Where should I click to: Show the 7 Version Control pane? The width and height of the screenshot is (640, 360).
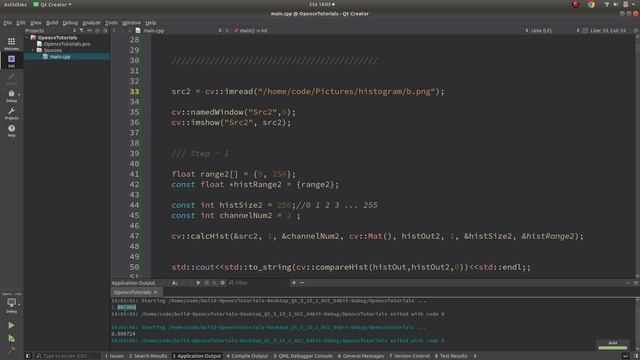click(409, 356)
